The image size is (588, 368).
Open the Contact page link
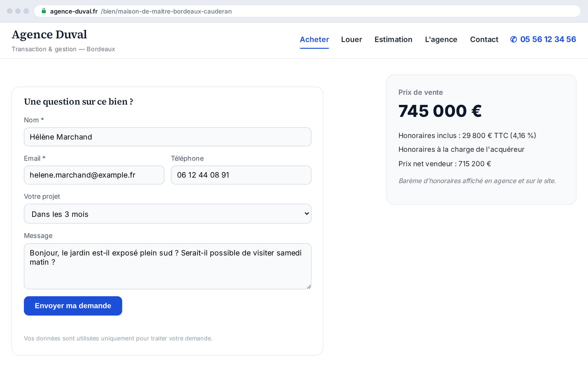pos(484,39)
